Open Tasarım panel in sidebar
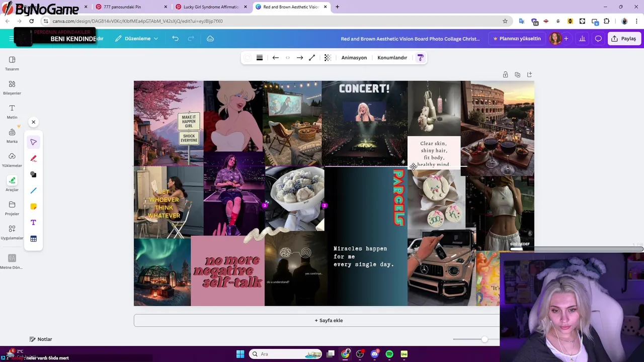This screenshot has height=362, width=644. (12, 63)
